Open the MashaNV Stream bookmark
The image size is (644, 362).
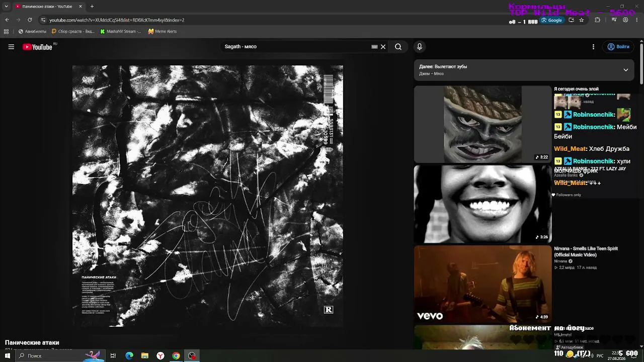coord(121,31)
